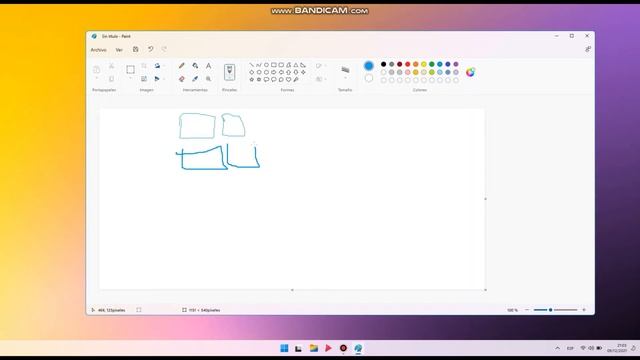Activate the rectangular Selection tool
The width and height of the screenshot is (640, 360).
(x=130, y=70)
